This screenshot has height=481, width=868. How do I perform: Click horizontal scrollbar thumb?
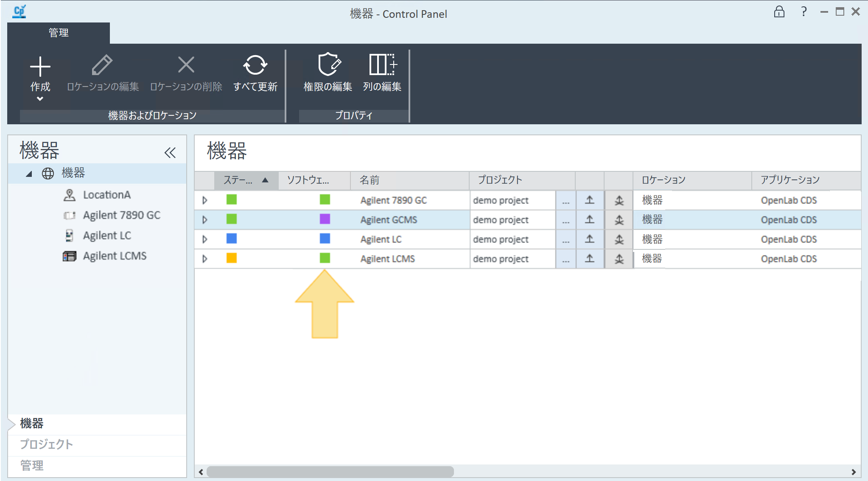coord(330,472)
